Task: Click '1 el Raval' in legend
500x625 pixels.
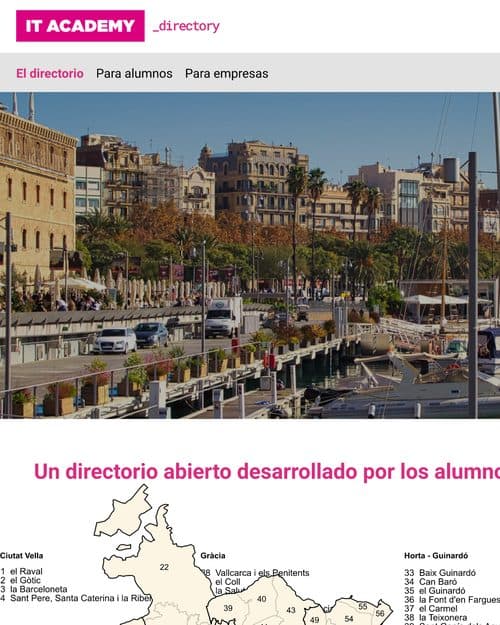Action: click(22, 571)
